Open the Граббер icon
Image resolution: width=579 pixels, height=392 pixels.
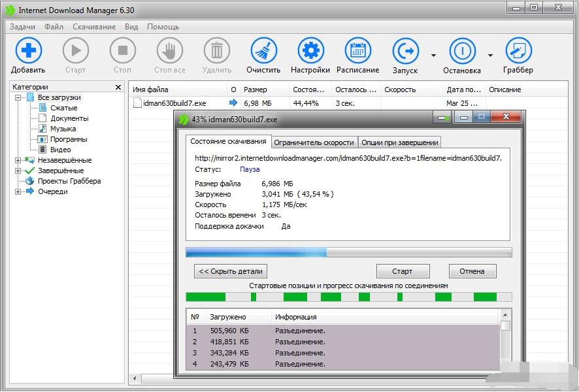(518, 50)
